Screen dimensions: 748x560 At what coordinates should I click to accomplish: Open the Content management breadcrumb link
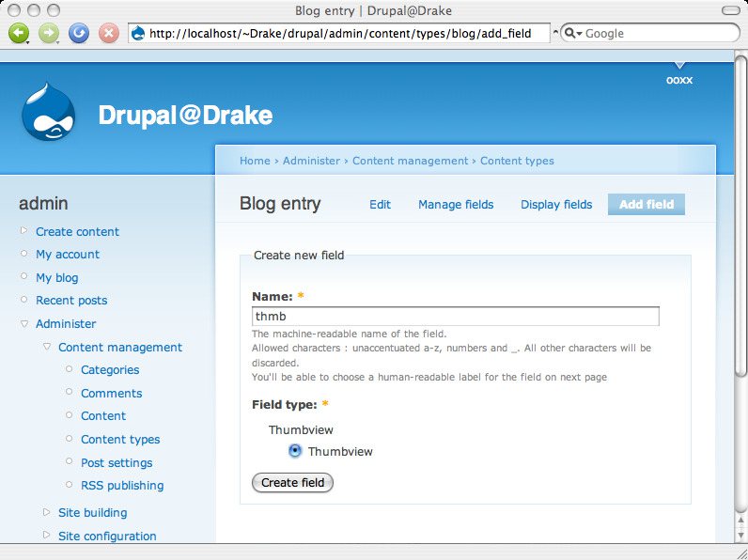click(411, 161)
